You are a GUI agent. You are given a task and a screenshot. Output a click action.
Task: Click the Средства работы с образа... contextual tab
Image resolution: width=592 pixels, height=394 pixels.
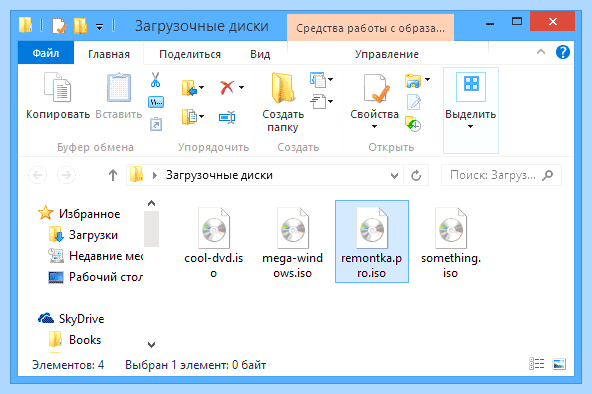coord(370,28)
